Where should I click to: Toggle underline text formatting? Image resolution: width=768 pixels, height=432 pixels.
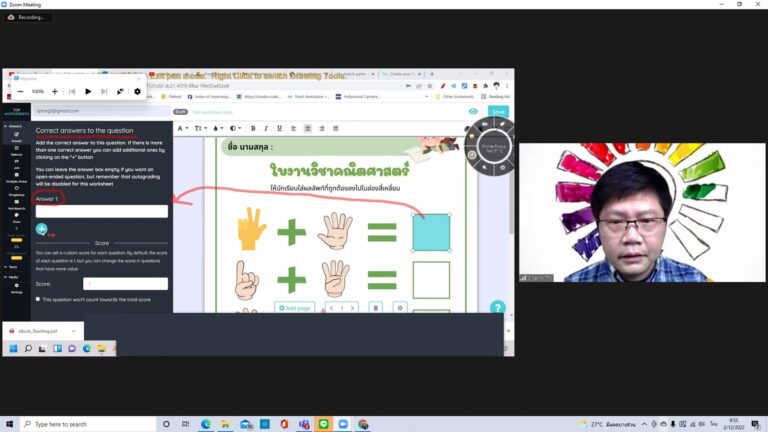tap(280, 128)
